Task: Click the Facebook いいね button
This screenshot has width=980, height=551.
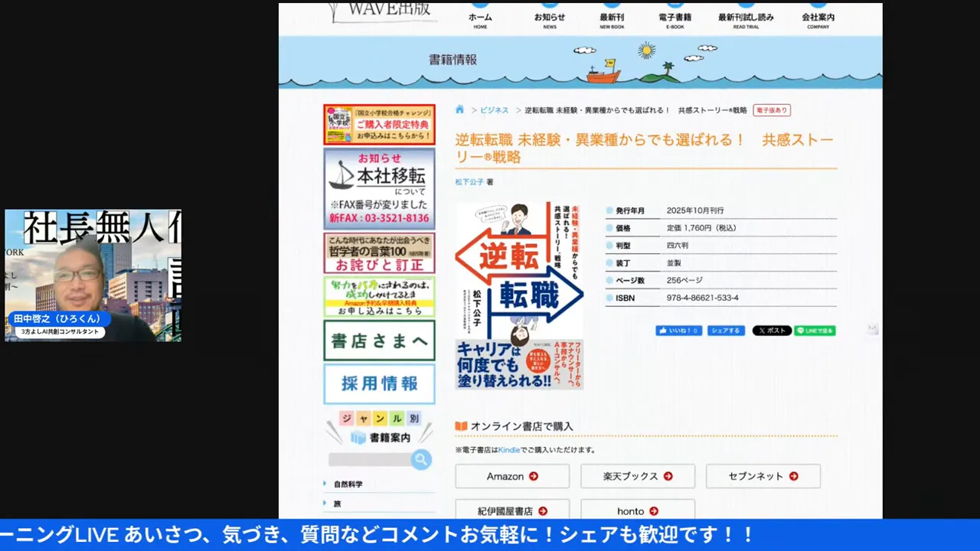Action: tap(678, 331)
